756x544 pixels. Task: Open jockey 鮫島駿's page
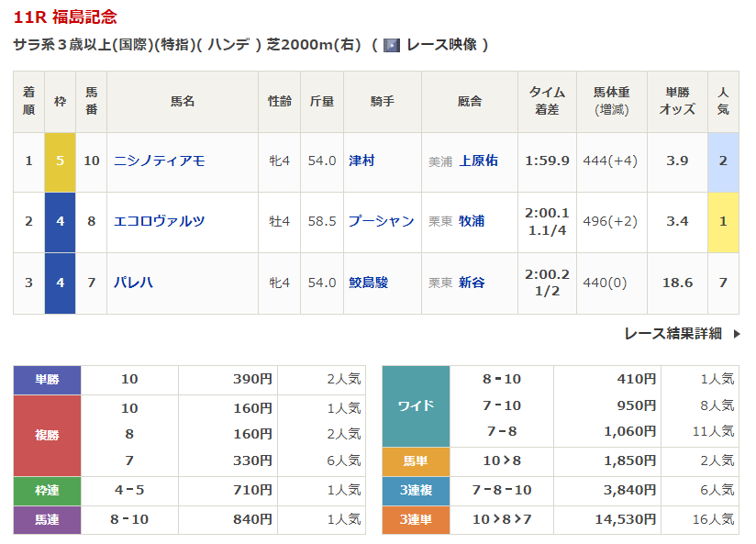click(x=368, y=283)
